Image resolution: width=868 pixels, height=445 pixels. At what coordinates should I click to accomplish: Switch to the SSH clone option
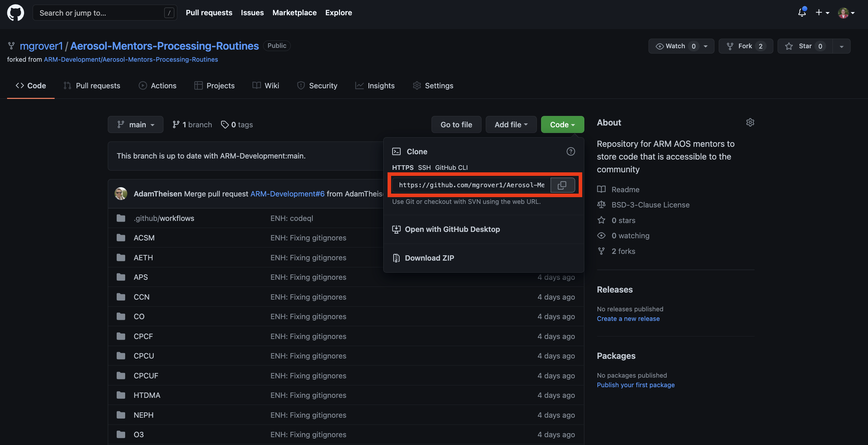click(424, 167)
